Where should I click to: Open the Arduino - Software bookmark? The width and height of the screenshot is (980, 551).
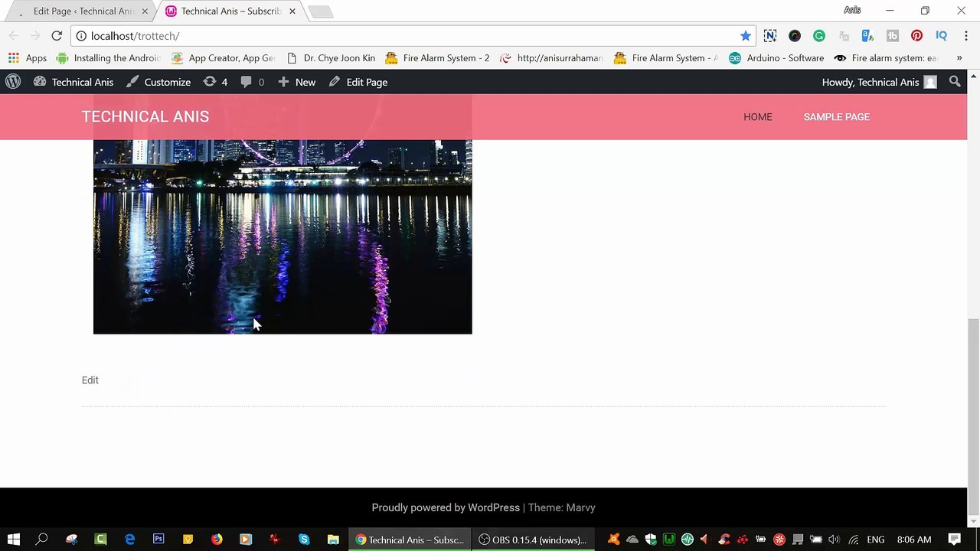click(x=776, y=58)
